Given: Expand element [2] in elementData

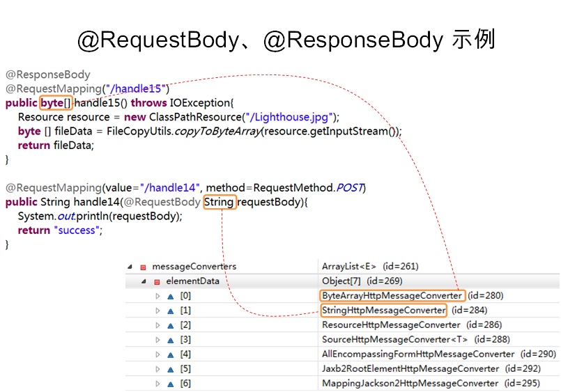Looking at the screenshot, I should 157,326.
